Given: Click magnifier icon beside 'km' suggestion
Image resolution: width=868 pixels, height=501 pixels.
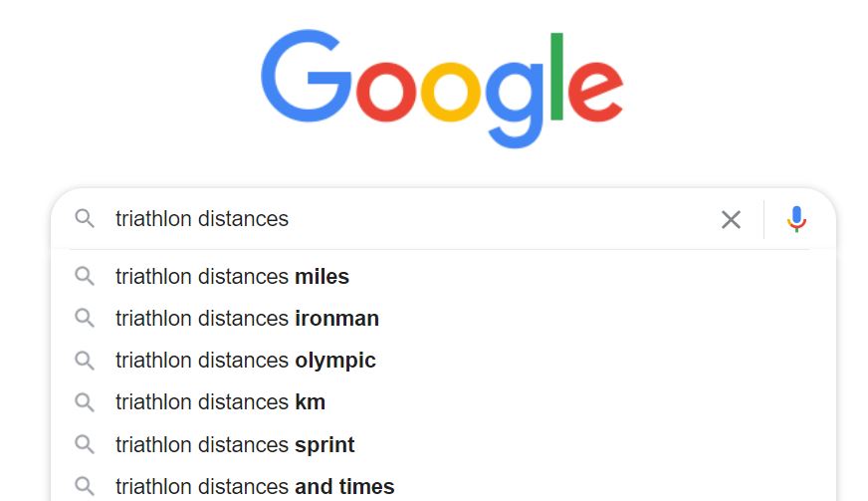Looking at the screenshot, I should (85, 402).
